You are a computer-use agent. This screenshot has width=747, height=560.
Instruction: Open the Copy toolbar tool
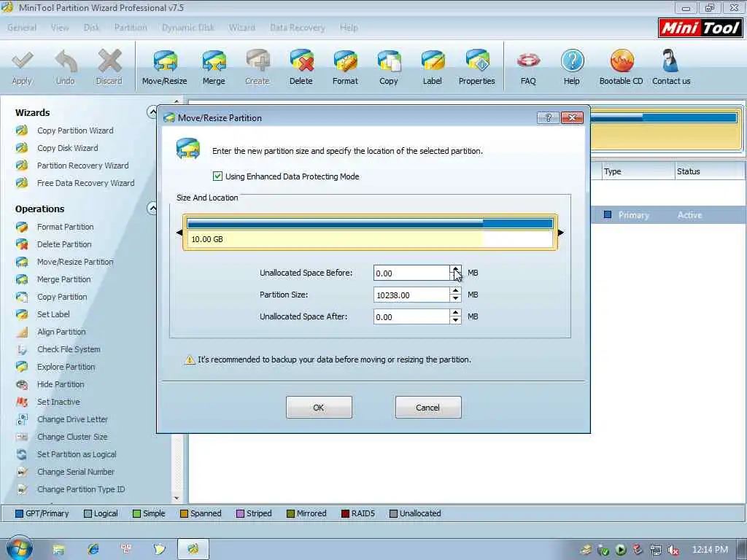click(x=389, y=68)
